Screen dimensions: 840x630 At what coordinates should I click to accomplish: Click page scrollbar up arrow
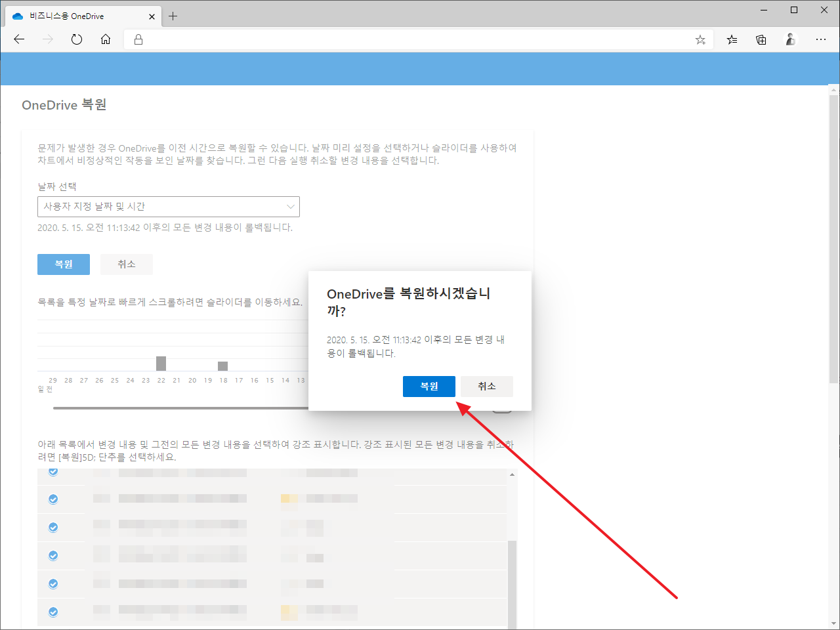(833, 90)
